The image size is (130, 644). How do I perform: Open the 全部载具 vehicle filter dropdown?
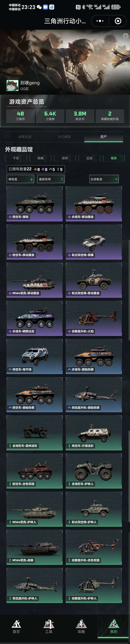104,179
